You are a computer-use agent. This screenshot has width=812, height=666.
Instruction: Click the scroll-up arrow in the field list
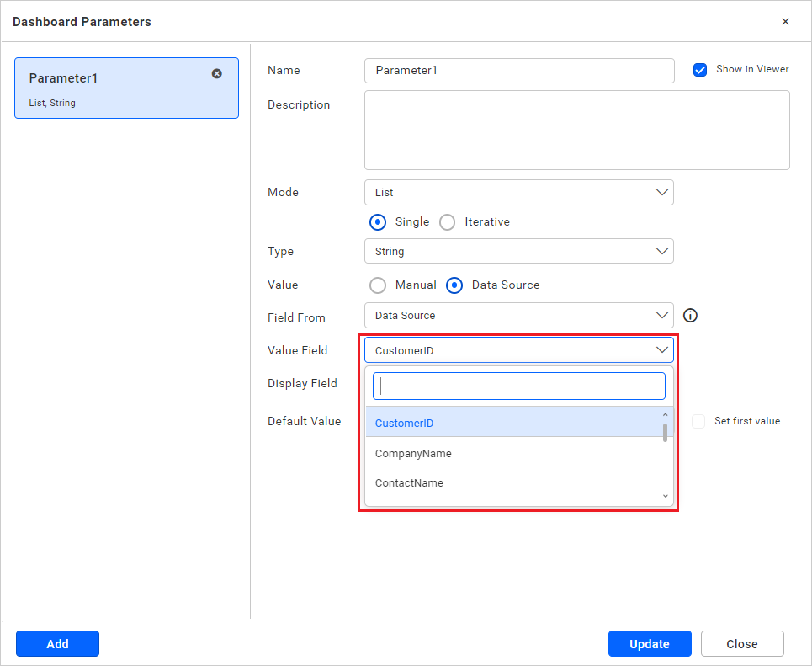pos(665,413)
